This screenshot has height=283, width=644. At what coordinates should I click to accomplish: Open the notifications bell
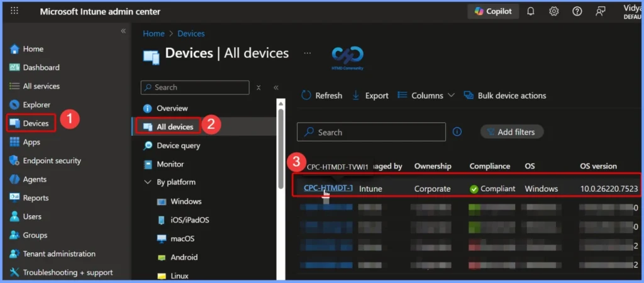[x=531, y=11]
